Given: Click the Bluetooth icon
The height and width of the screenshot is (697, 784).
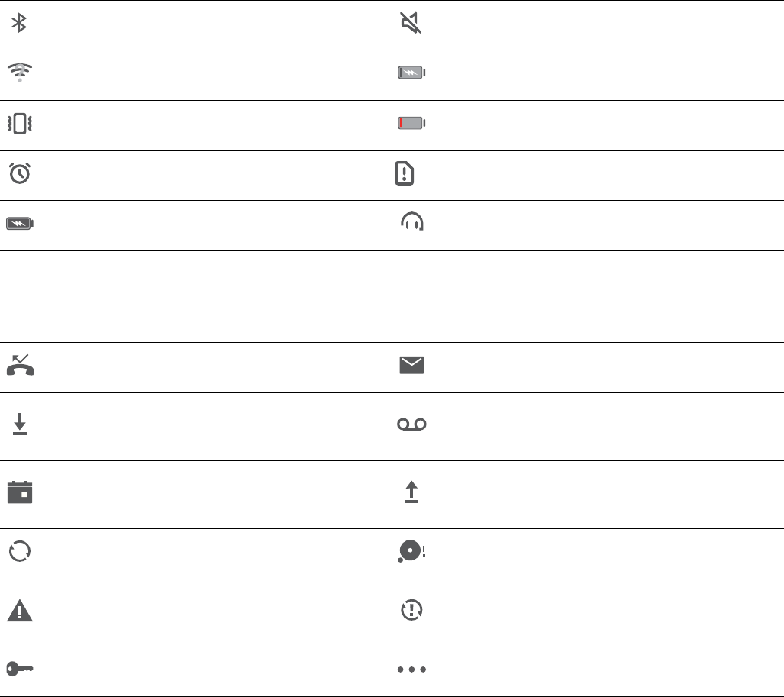Looking at the screenshot, I should point(19,23).
